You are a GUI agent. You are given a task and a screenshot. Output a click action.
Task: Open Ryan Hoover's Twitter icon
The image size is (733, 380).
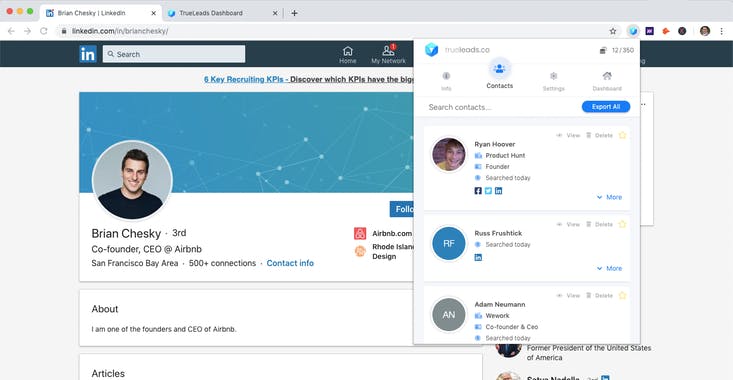[488, 191]
